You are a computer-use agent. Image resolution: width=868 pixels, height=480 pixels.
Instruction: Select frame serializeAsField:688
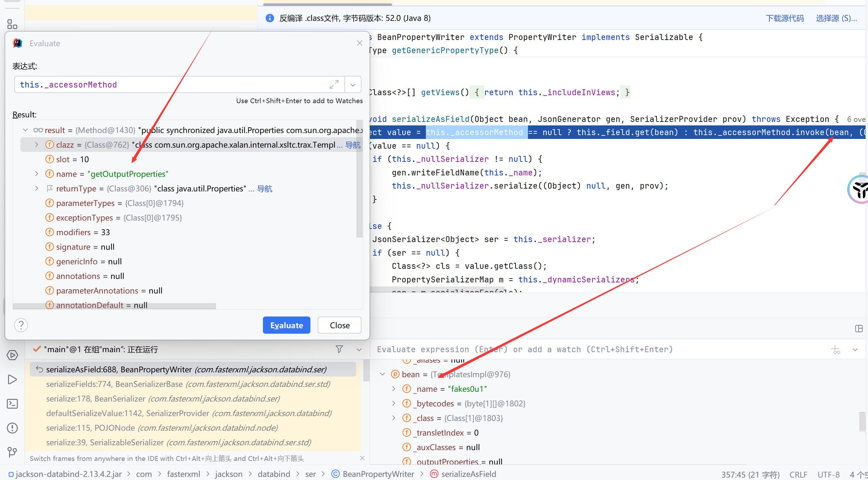tap(193, 369)
